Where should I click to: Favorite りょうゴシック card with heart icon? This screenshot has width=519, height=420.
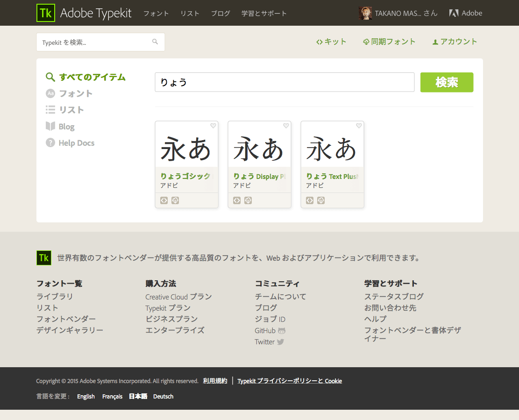[213, 126]
